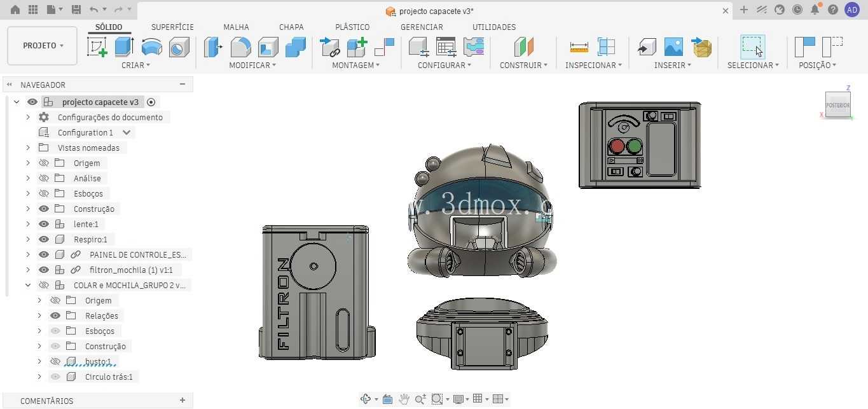Switch to the MALHA tab

(x=236, y=27)
